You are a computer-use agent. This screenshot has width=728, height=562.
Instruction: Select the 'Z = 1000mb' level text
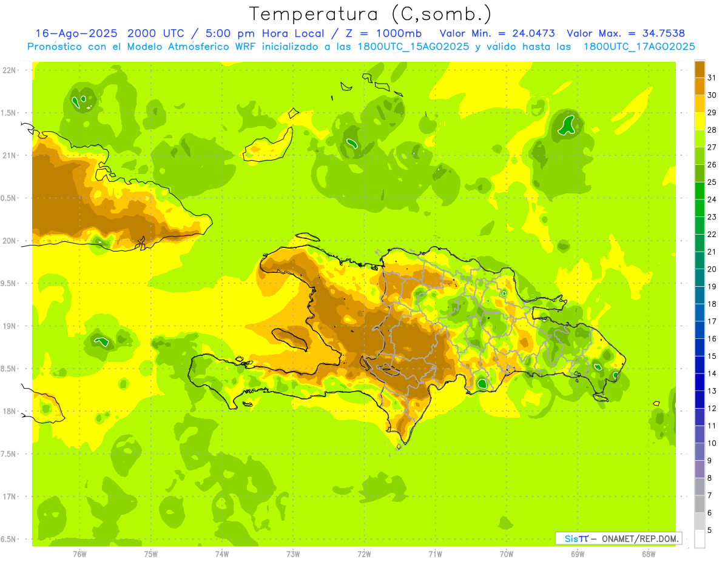383,33
